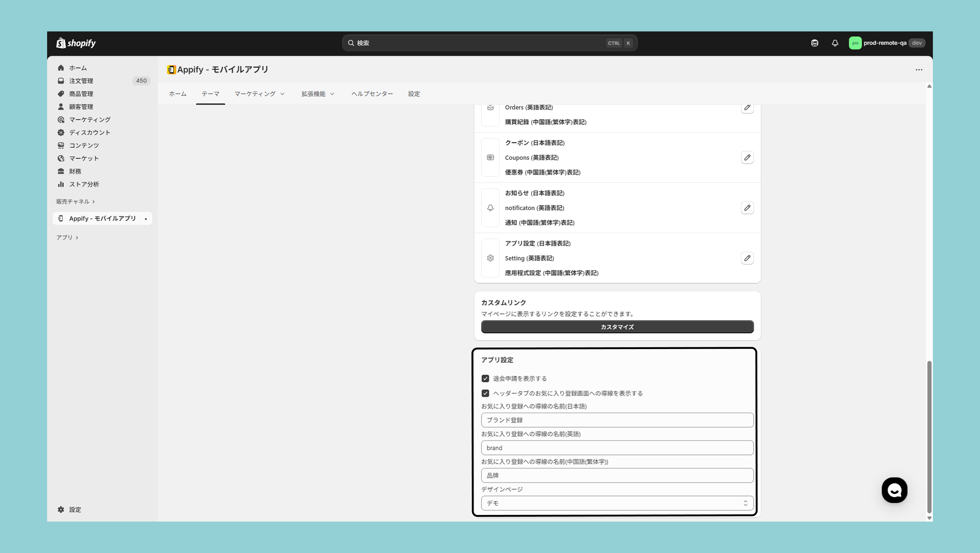The height and width of the screenshot is (553, 980).
Task: Click the edit pencil for notificaton row
Action: click(747, 208)
